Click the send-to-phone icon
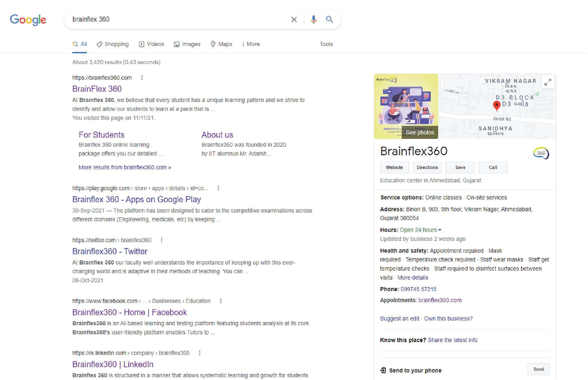588x380 pixels. (x=383, y=370)
